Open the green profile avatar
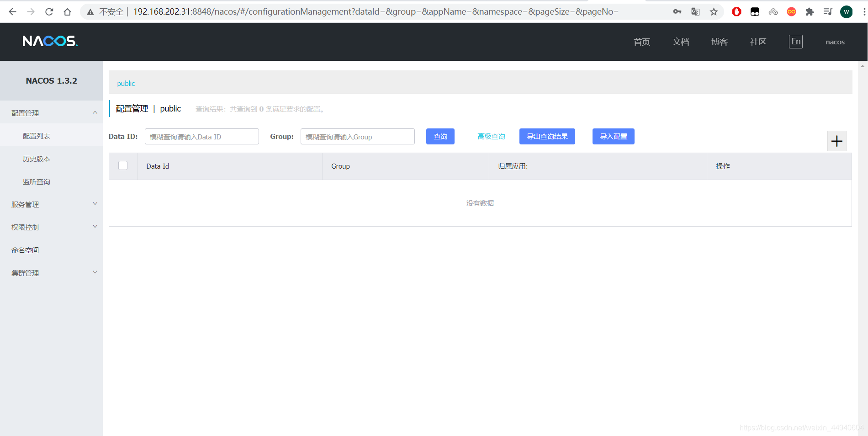This screenshot has height=436, width=868. click(846, 12)
